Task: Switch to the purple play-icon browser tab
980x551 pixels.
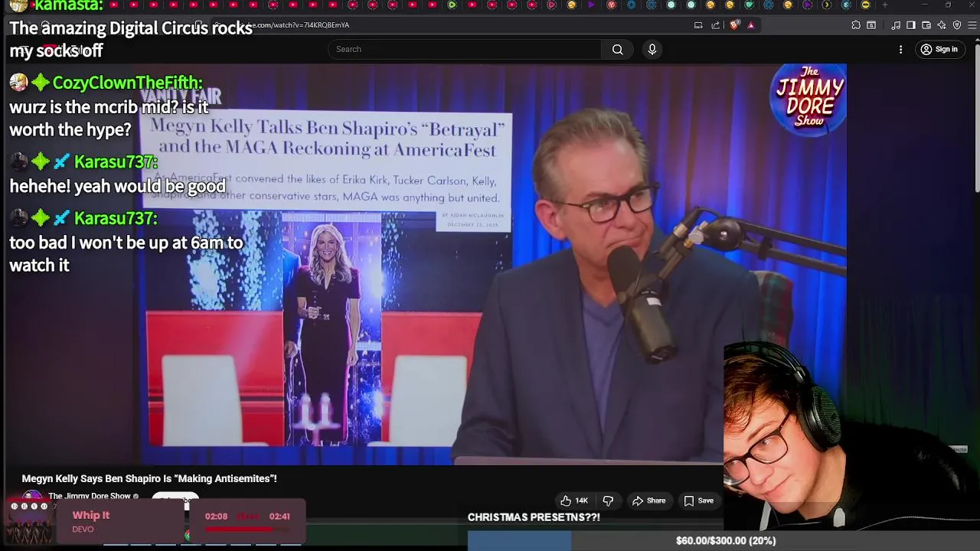Action: 590,5
